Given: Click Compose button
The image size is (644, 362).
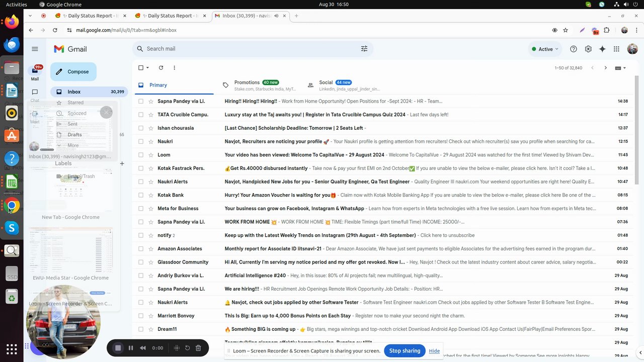Looking at the screenshot, I should 73,72.
